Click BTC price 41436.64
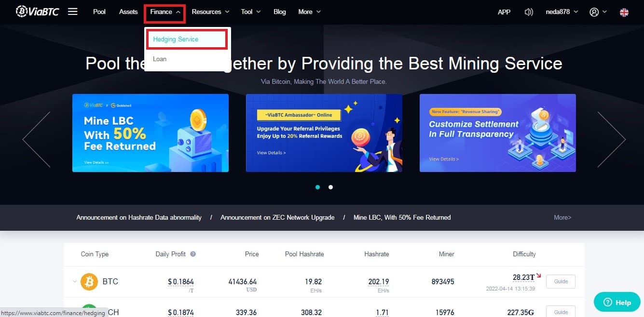Screen dimensions: 644x317 point(243,281)
